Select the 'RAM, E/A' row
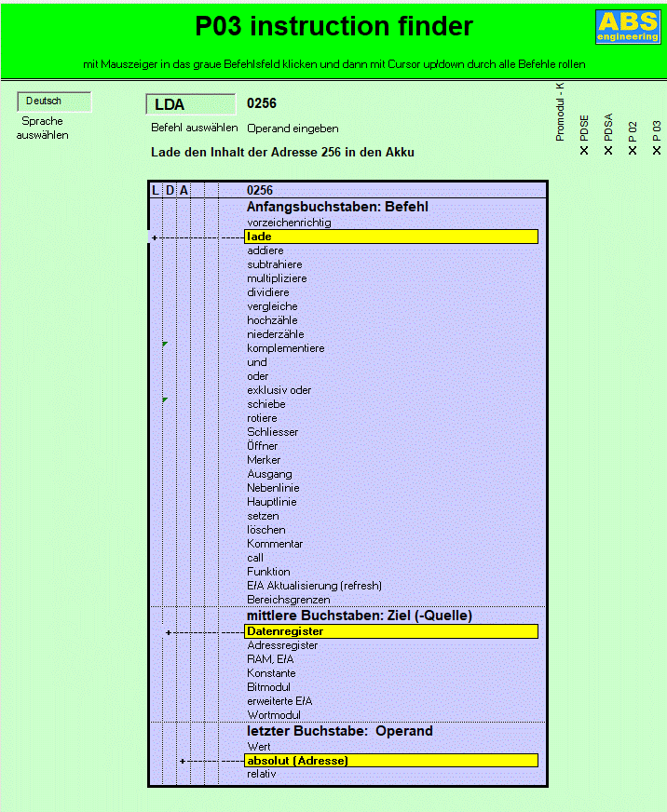This screenshot has width=667, height=812. tap(270, 659)
